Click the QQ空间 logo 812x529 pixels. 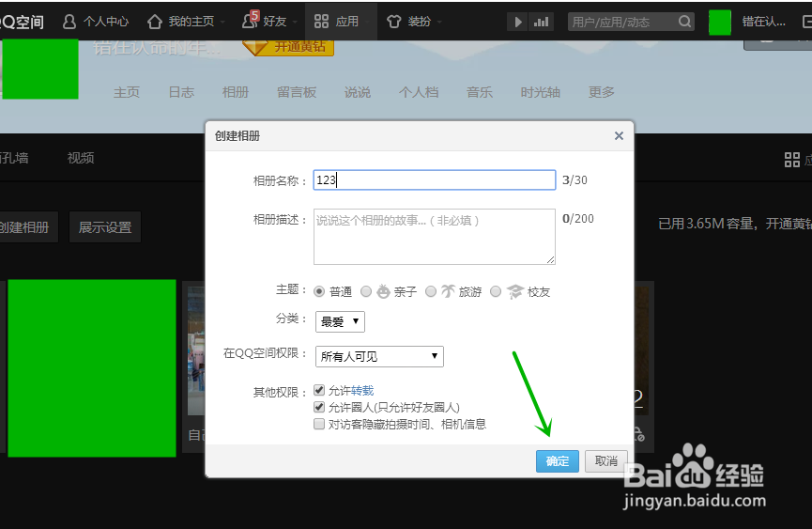pos(22,22)
